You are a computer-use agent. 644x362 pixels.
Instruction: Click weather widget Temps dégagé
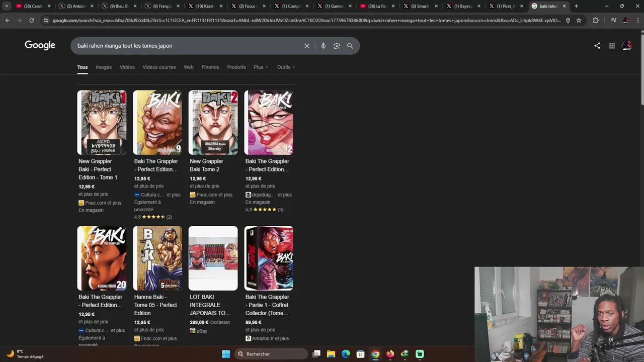click(x=25, y=354)
